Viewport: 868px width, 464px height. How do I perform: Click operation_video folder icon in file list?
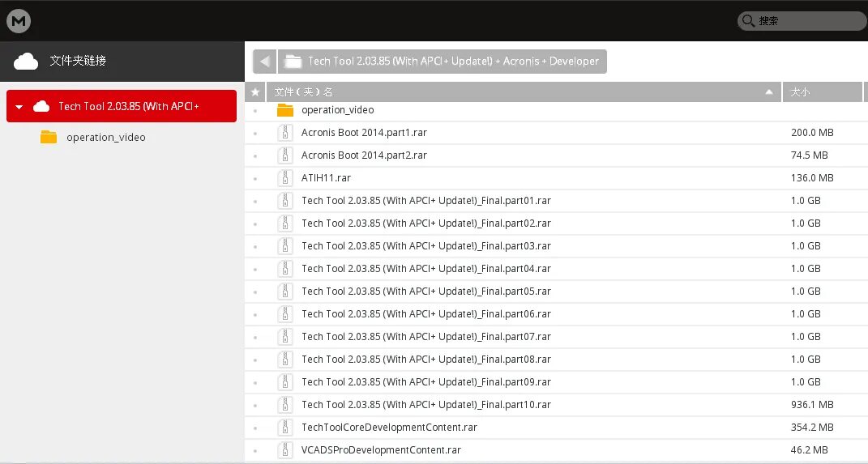point(285,110)
